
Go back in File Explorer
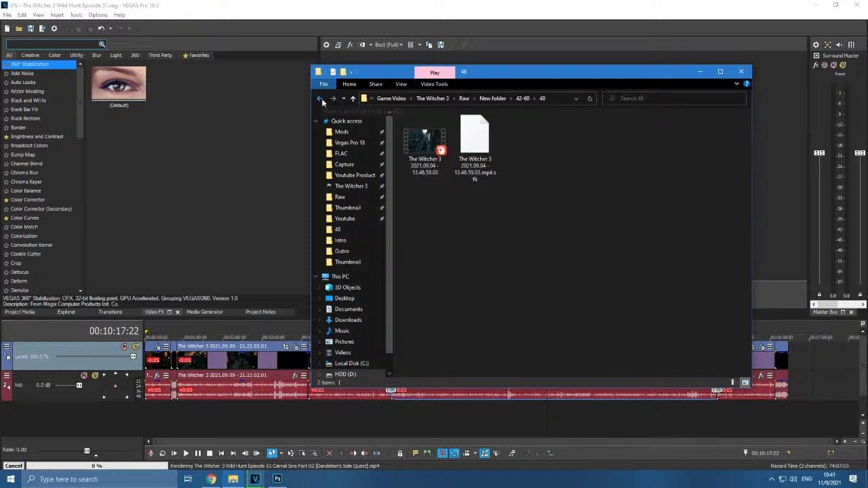click(x=320, y=98)
